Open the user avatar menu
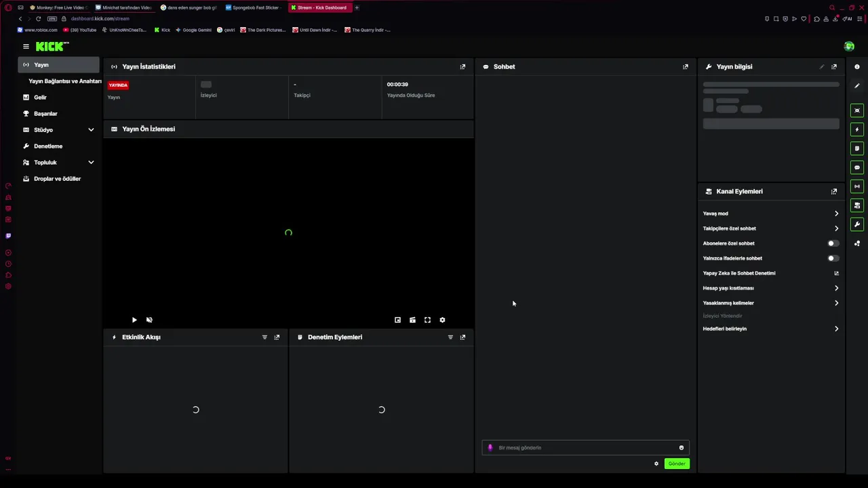Viewport: 868px width, 488px height. pyautogui.click(x=849, y=46)
